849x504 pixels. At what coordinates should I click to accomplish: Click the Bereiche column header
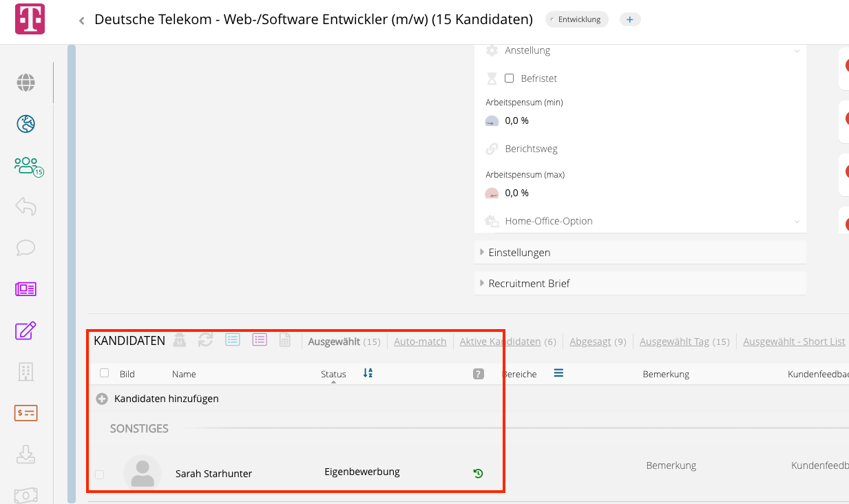point(520,374)
